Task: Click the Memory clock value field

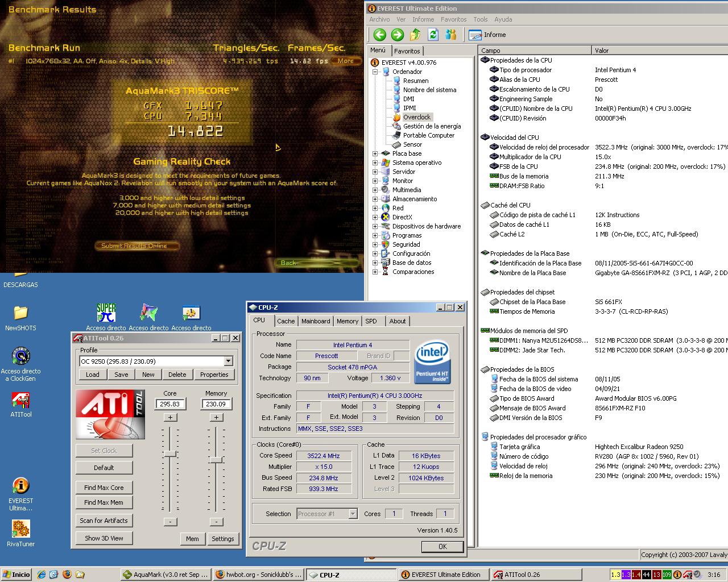Action: tap(216, 404)
